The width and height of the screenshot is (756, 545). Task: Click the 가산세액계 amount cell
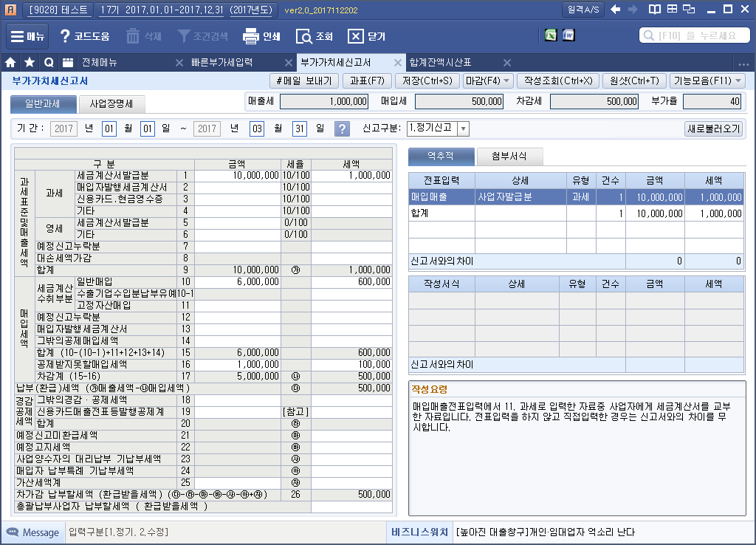coord(237,483)
